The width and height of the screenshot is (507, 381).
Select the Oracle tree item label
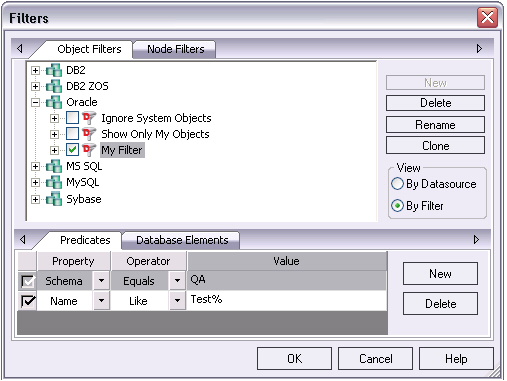click(x=82, y=102)
